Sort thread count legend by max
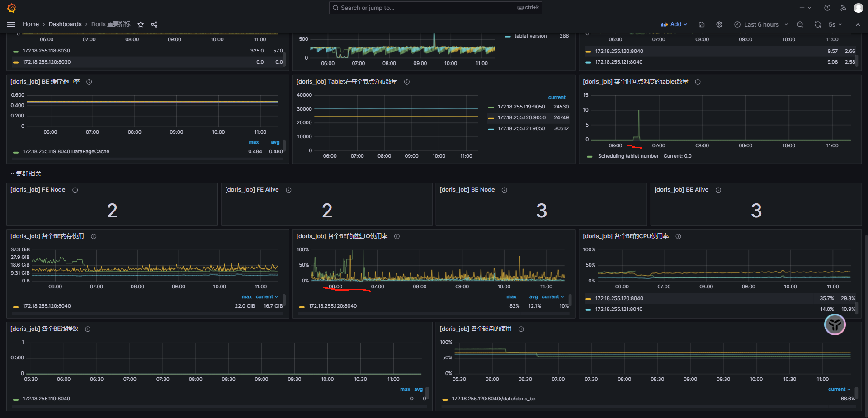This screenshot has width=868, height=418. 405,390
